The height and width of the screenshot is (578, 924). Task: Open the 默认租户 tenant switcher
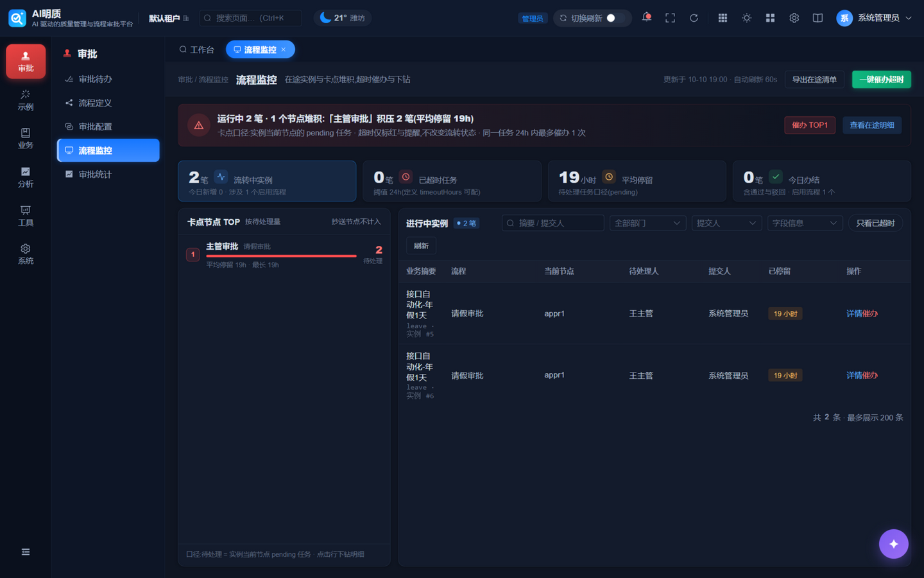point(169,18)
